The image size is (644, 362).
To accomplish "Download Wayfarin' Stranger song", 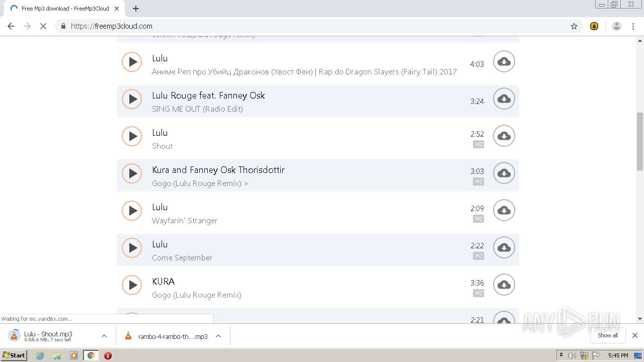I will pyautogui.click(x=504, y=211).
